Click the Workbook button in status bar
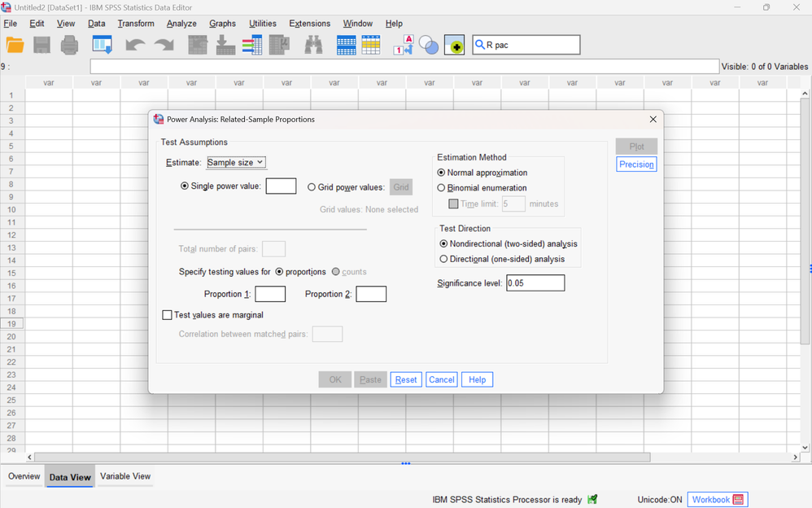 tap(718, 500)
